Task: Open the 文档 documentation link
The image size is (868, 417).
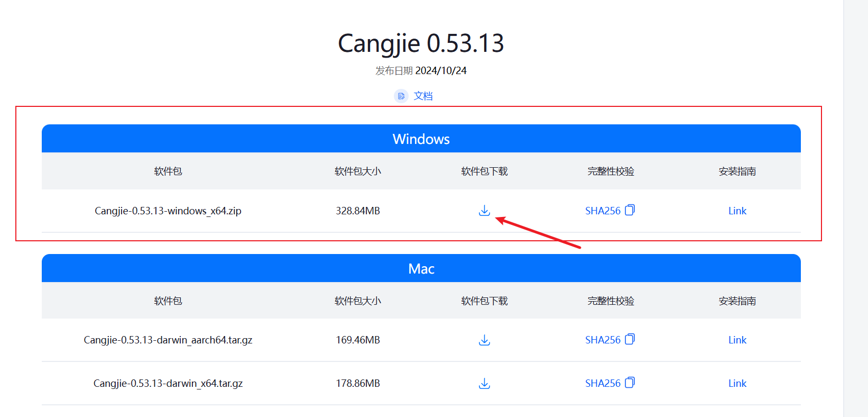Action: coord(423,96)
